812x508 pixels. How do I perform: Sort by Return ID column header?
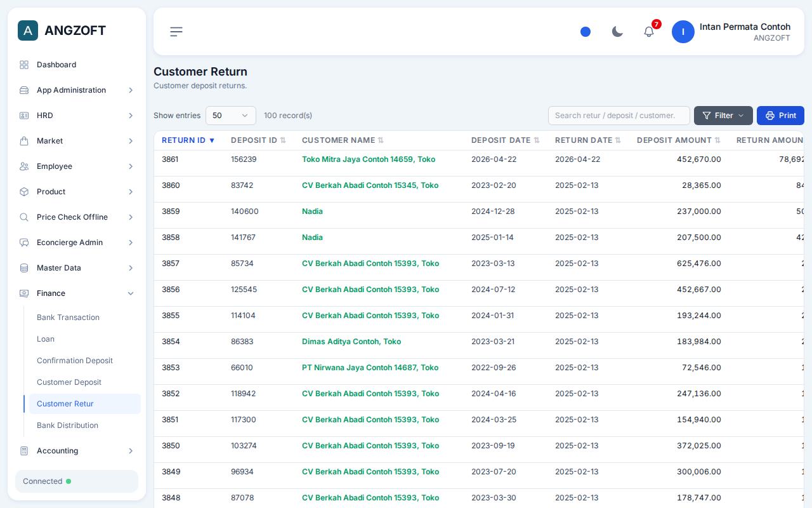[x=188, y=140]
